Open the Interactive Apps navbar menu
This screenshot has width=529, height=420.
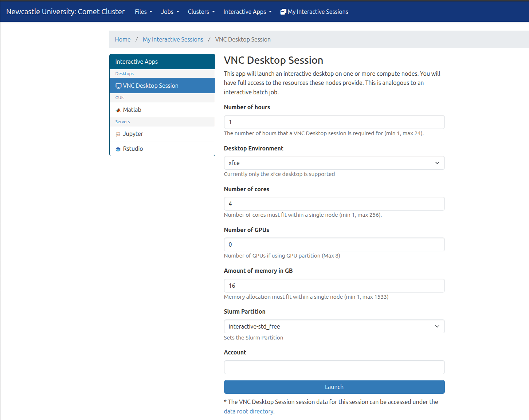(x=247, y=12)
